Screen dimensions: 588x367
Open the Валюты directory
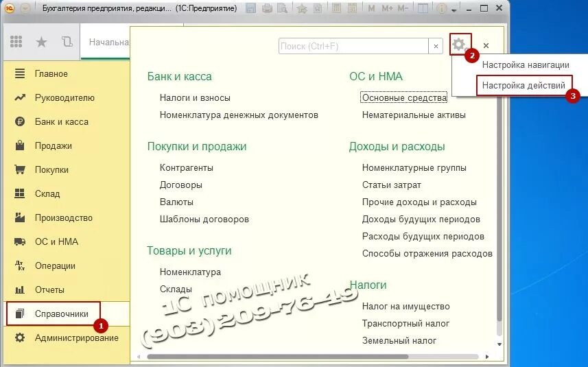point(176,202)
